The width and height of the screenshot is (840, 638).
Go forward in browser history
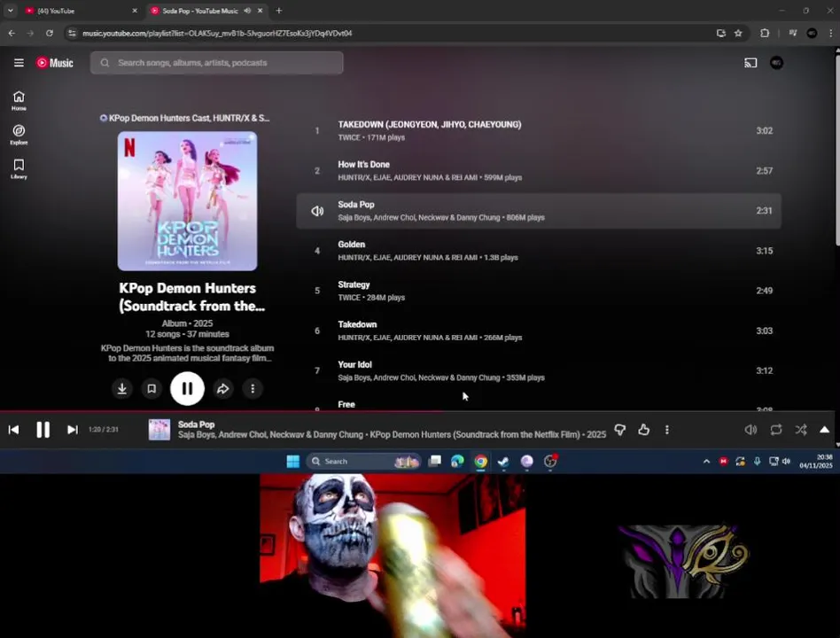tap(30, 33)
